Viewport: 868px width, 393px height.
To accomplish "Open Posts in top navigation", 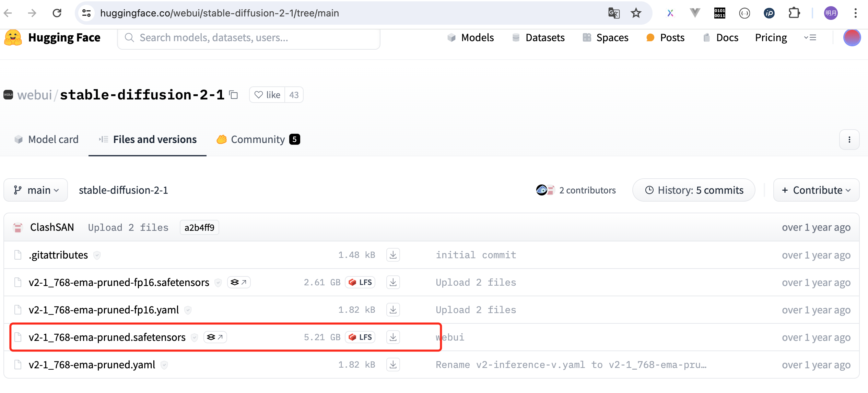I will click(x=665, y=37).
